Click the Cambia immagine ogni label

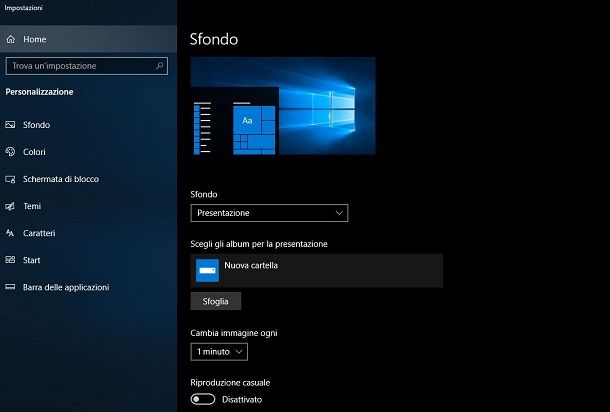(x=234, y=333)
